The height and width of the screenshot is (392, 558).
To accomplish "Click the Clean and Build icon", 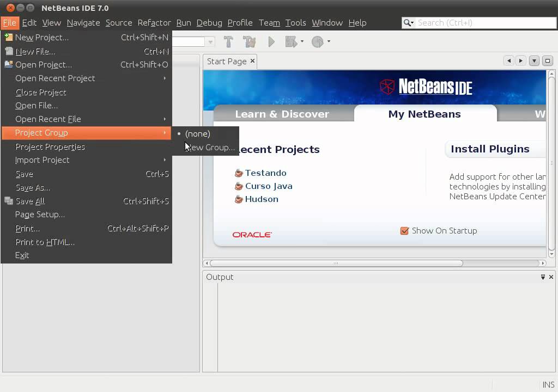I will (249, 41).
